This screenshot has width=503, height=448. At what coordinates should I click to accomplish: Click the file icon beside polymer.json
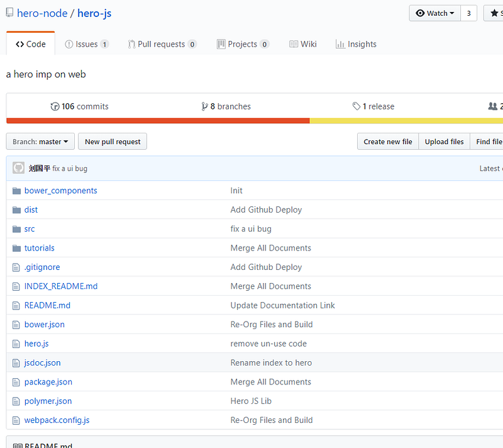click(x=16, y=401)
